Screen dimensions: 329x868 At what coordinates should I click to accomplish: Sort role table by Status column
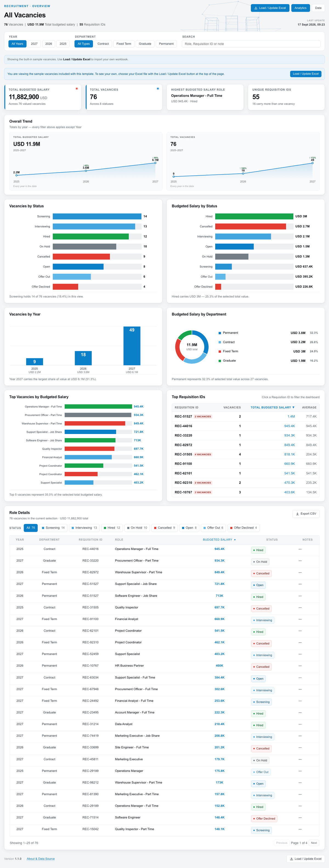point(272,539)
